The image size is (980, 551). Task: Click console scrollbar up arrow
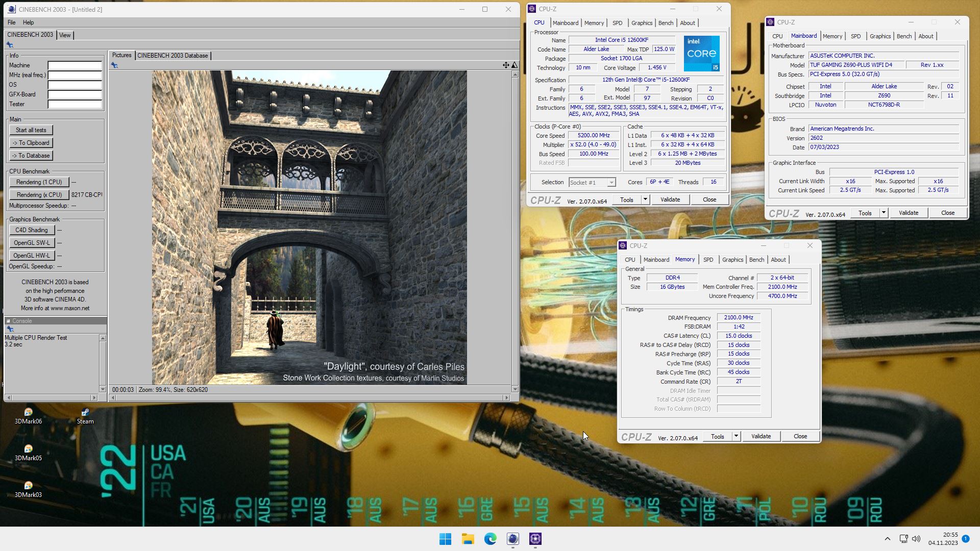point(103,338)
